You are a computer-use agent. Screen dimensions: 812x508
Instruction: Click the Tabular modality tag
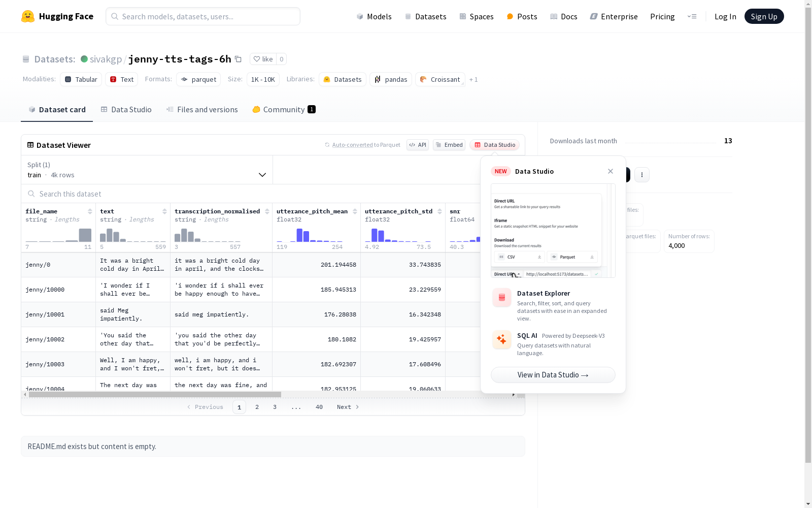[81, 79]
